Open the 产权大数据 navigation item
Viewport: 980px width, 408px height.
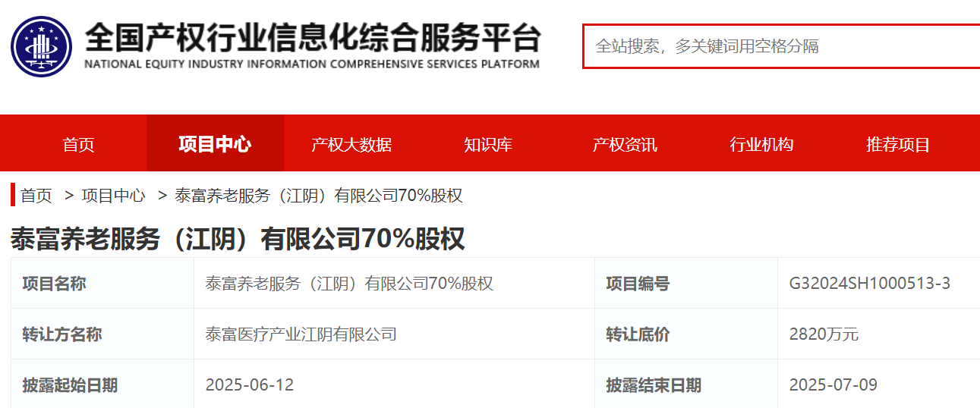[x=351, y=144]
